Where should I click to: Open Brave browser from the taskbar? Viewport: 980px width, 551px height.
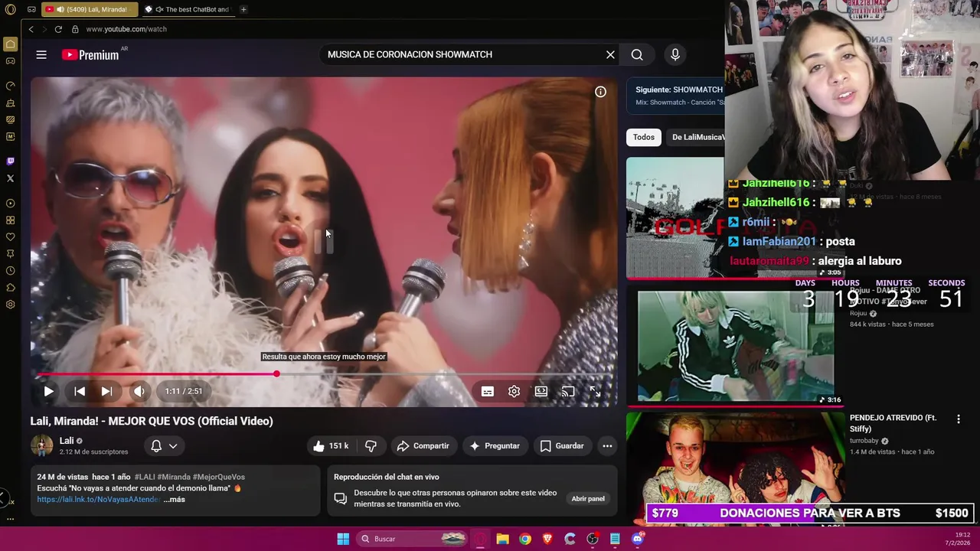[x=547, y=539]
